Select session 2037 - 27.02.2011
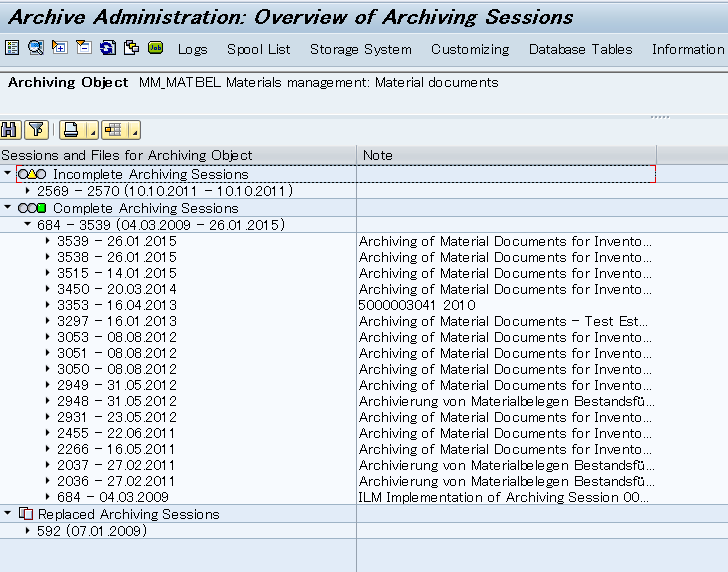Image resolution: width=728 pixels, height=572 pixels. [116, 465]
